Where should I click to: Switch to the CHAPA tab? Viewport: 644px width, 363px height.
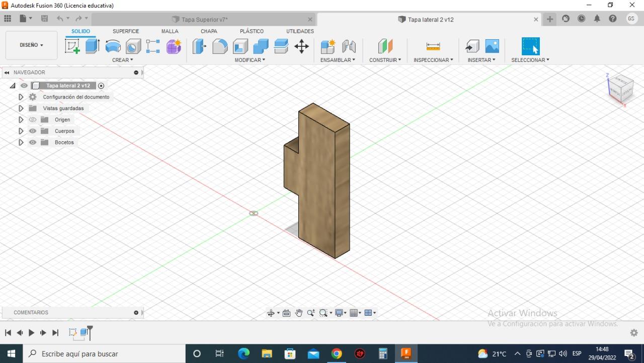coord(209,31)
